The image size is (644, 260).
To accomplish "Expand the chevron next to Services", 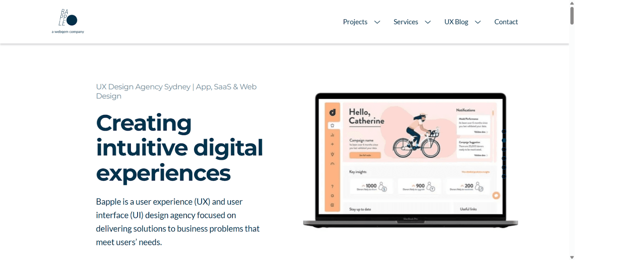I will [428, 22].
